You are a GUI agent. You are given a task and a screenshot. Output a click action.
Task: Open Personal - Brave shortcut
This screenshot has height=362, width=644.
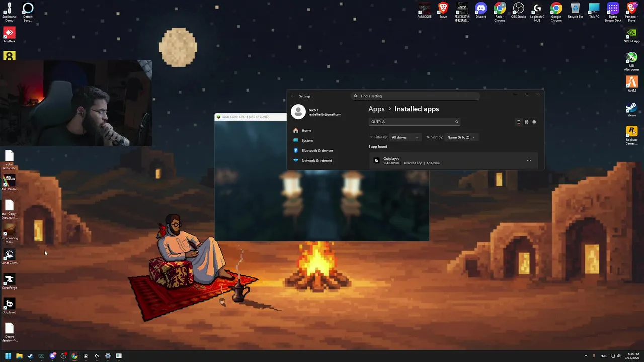pos(632,11)
